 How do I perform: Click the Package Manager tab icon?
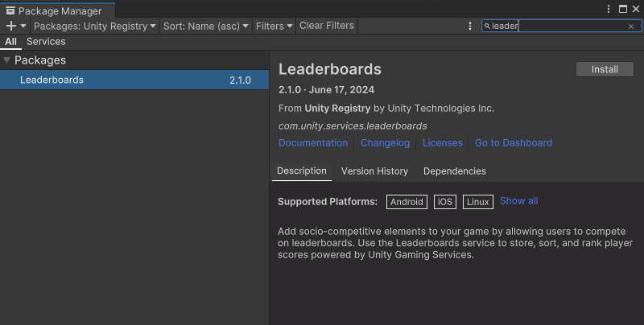point(10,10)
